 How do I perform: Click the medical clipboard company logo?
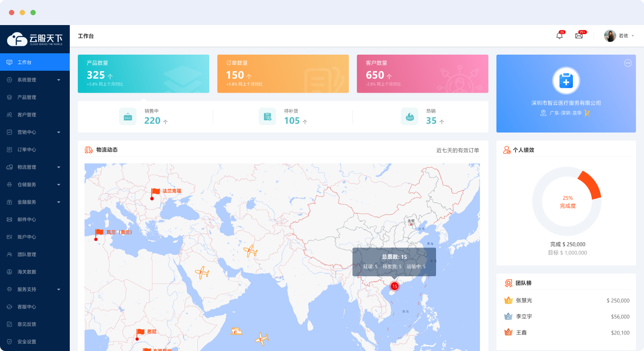coord(566,81)
